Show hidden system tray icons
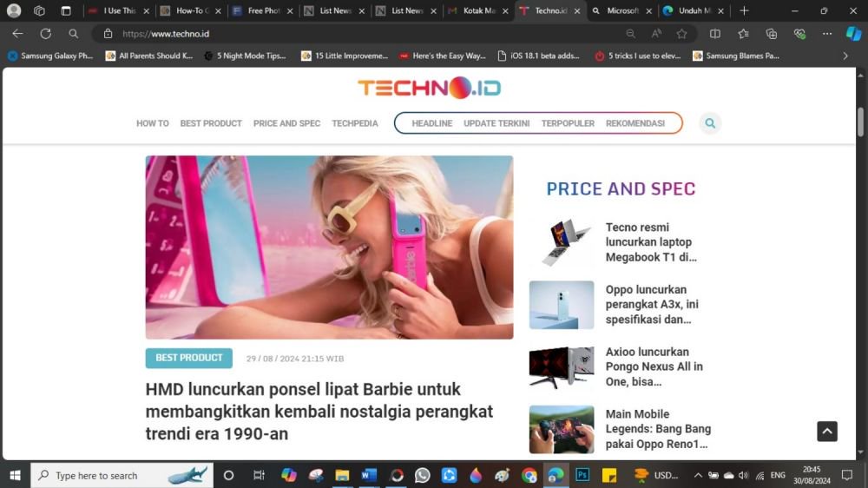The height and width of the screenshot is (488, 868). pyautogui.click(x=698, y=475)
